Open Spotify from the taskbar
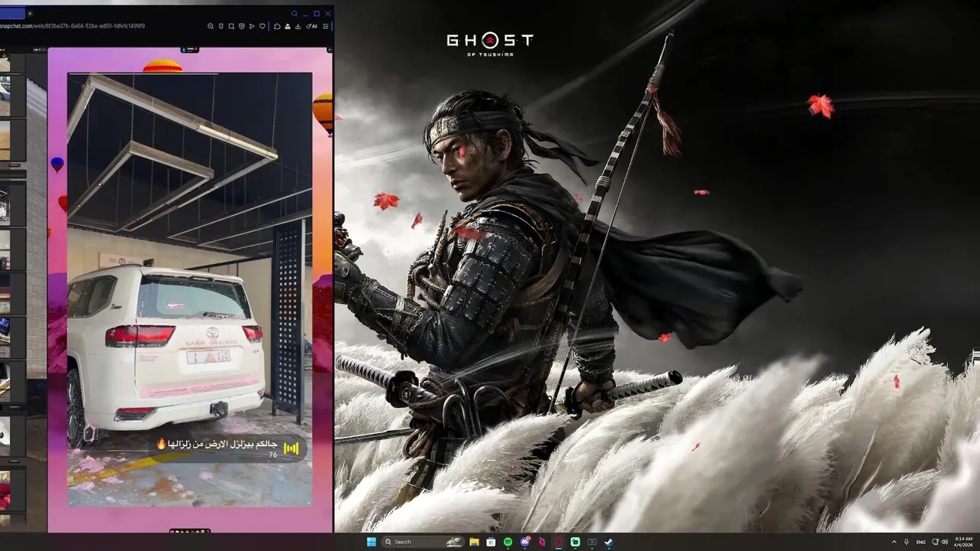The image size is (980, 551). tap(508, 542)
